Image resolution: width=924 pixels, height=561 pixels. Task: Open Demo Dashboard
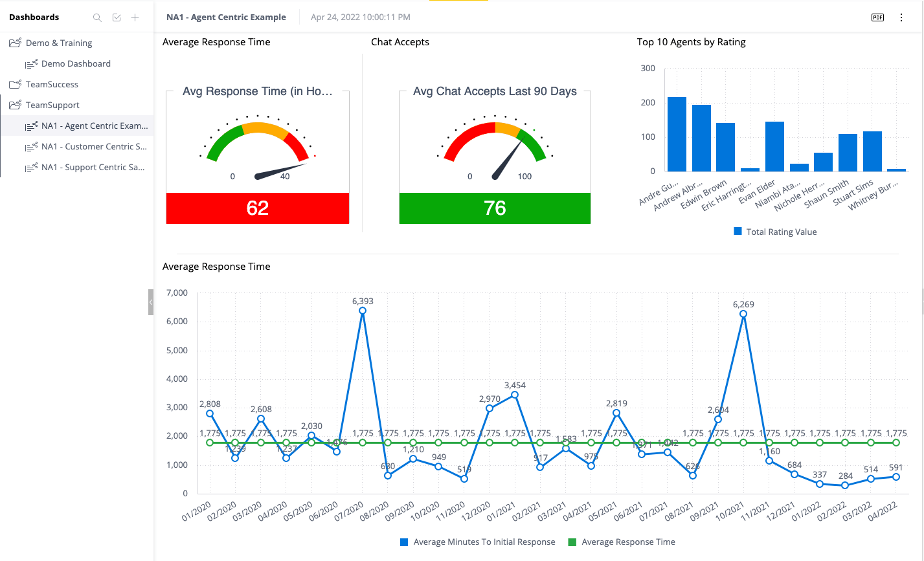(x=77, y=63)
